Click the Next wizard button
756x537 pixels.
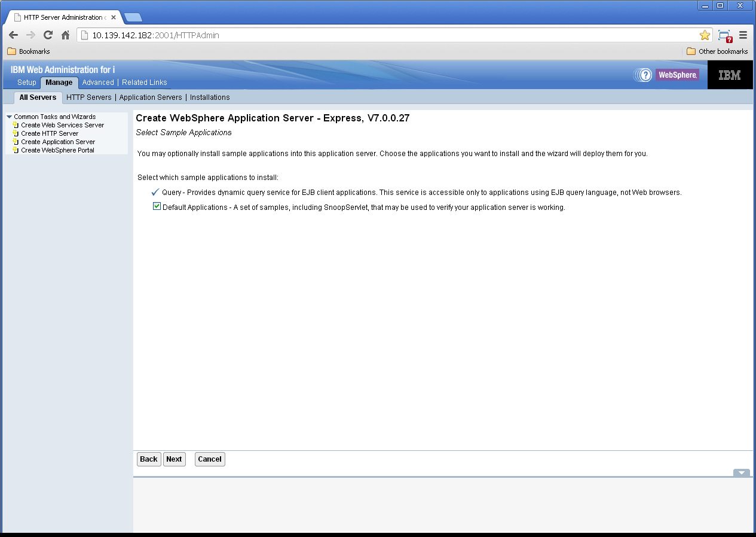coord(174,459)
